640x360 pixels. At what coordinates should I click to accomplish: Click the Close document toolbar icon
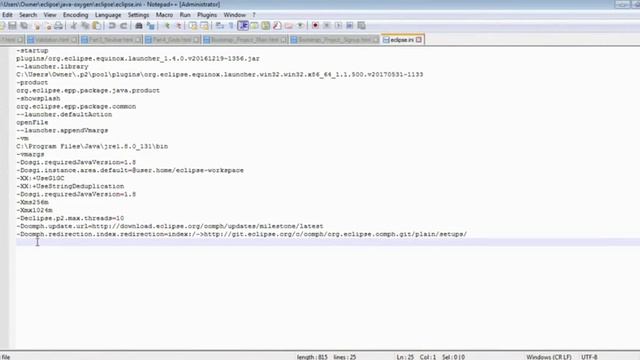point(37,26)
